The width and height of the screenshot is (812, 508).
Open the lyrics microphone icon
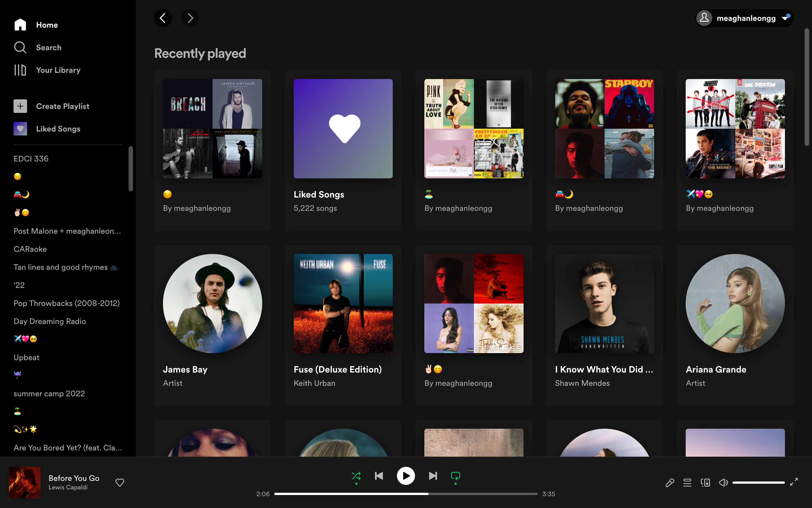coord(670,483)
